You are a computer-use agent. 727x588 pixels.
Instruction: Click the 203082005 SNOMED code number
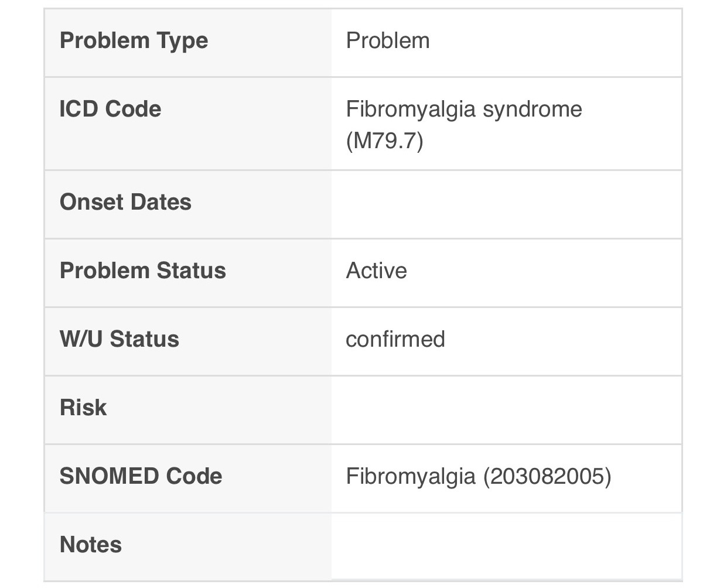coord(547,476)
